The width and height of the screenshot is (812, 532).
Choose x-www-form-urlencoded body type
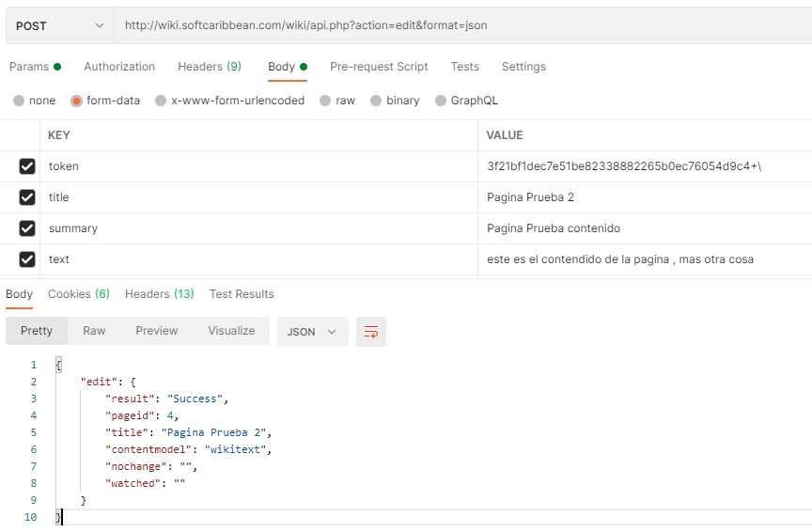161,101
